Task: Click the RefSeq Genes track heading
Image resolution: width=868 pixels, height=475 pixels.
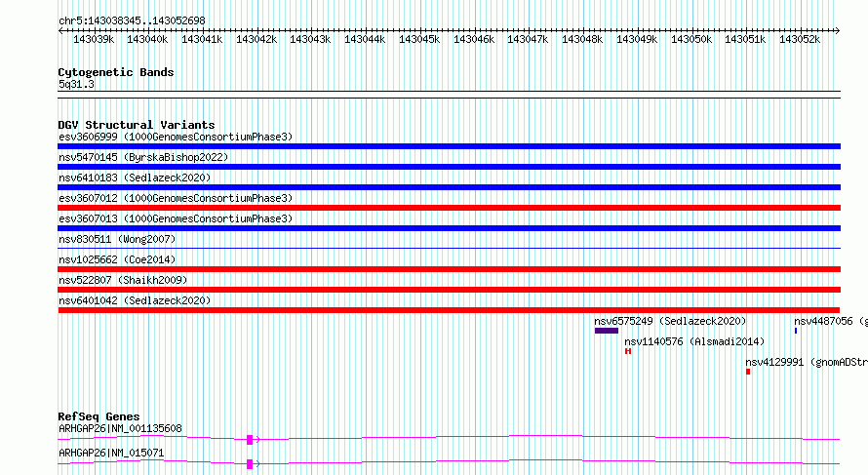Action: coord(99,416)
